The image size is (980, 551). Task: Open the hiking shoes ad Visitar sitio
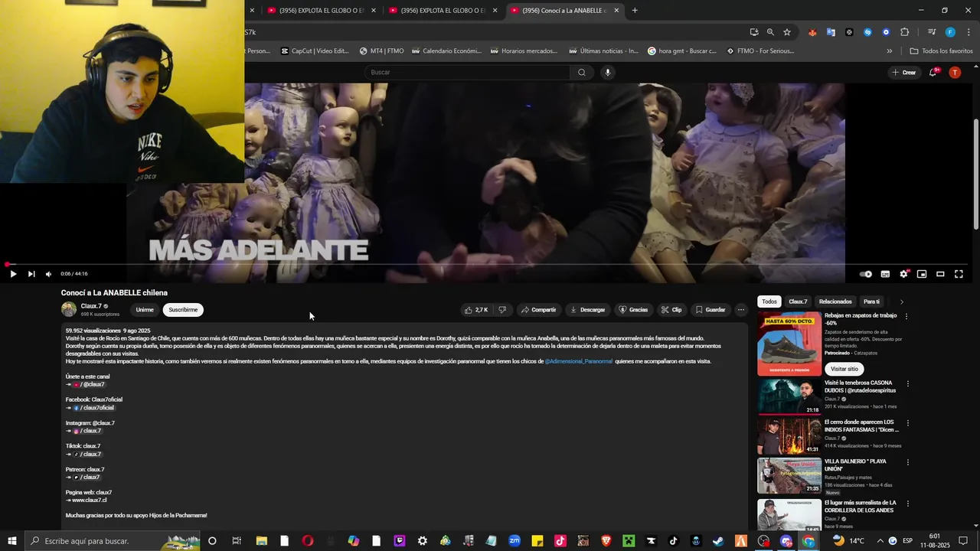pos(844,369)
